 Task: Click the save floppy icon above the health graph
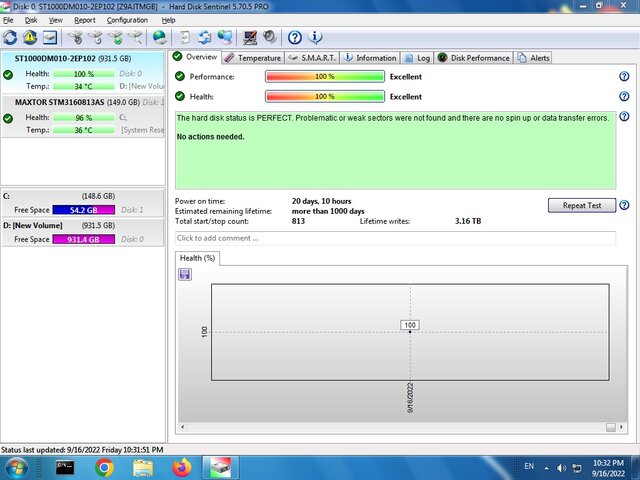coord(185,274)
